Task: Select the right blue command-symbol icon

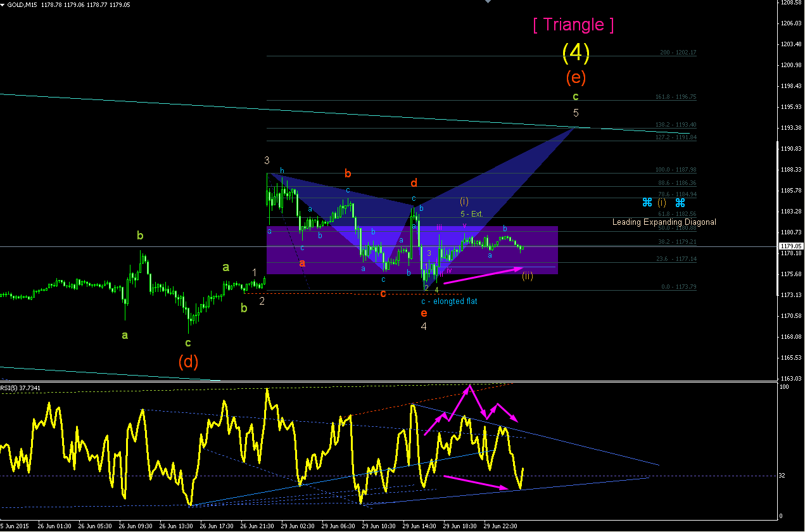Action: click(680, 203)
